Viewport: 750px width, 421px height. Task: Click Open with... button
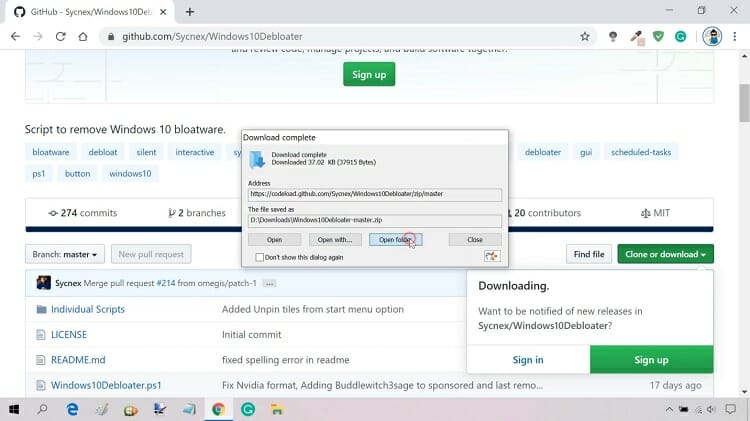pos(335,240)
